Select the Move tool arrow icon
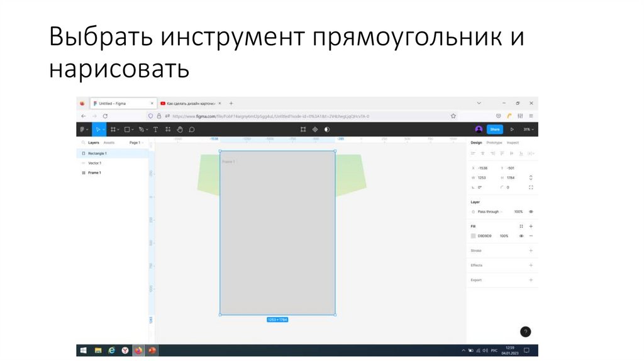Screen dimensions: 644x361 point(97,130)
